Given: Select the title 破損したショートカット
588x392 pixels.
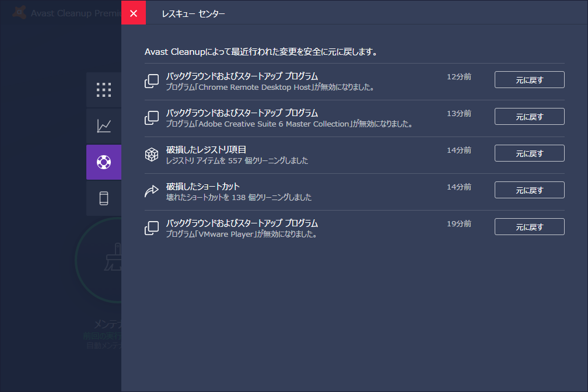Looking at the screenshot, I should click(x=203, y=187).
